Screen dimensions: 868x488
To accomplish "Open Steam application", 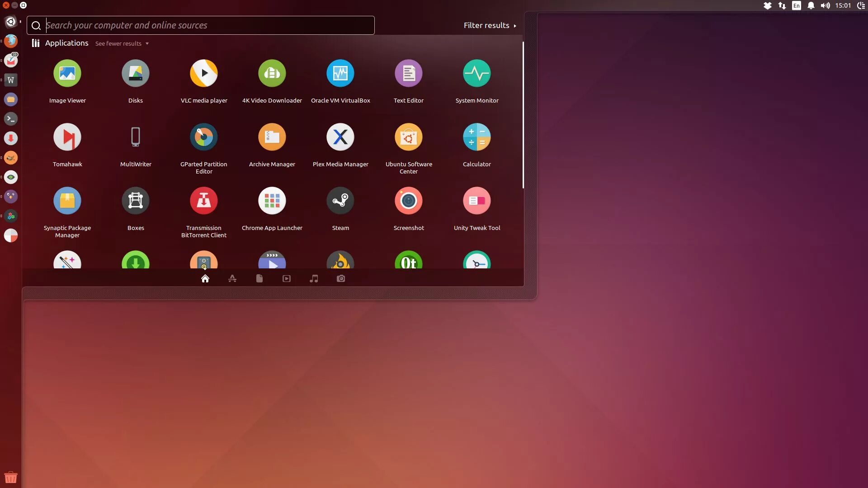I will [340, 201].
